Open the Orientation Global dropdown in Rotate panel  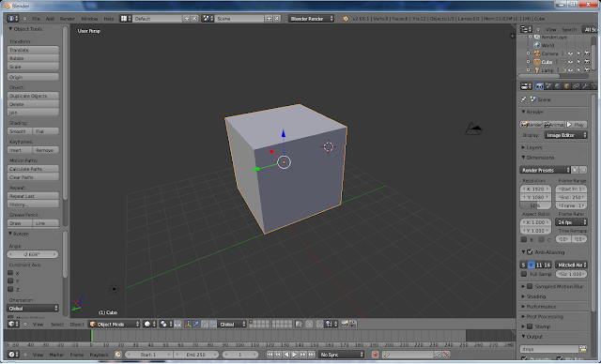point(33,308)
